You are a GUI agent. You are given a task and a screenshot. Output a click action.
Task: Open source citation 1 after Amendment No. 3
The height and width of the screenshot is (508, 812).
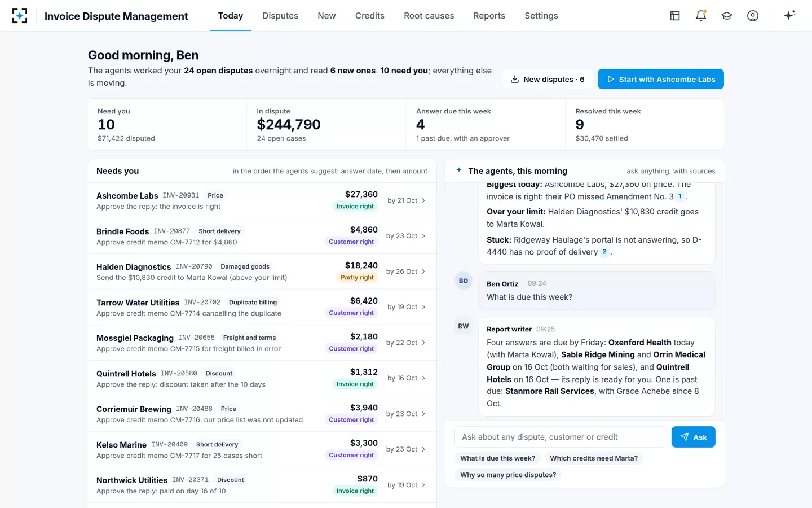680,196
